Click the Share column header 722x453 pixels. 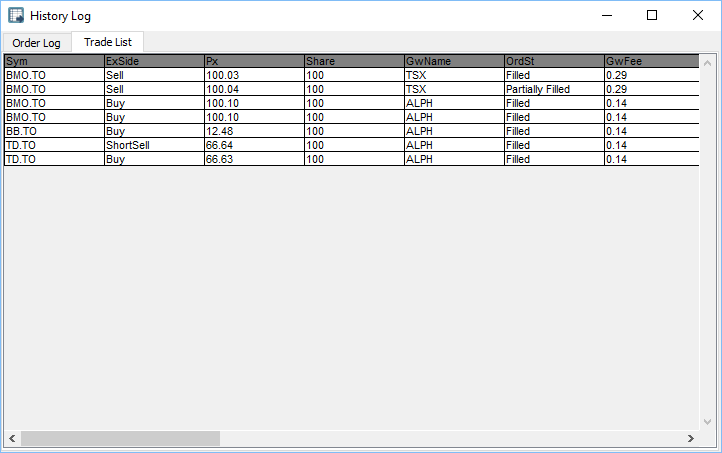coord(354,61)
